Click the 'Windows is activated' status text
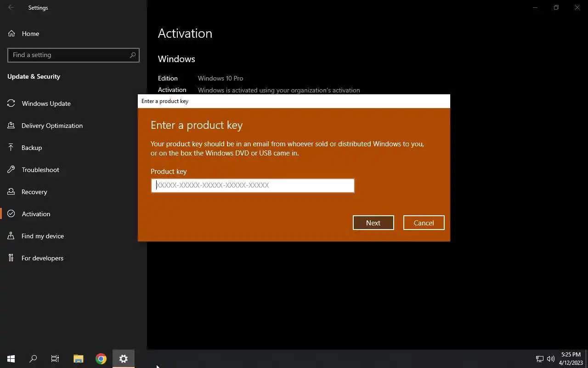 pos(279,90)
